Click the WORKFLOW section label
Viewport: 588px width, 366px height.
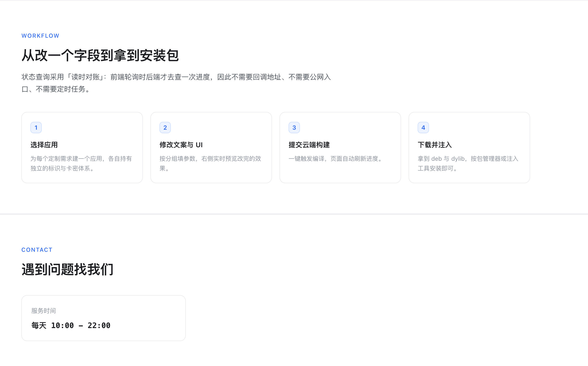[41, 36]
